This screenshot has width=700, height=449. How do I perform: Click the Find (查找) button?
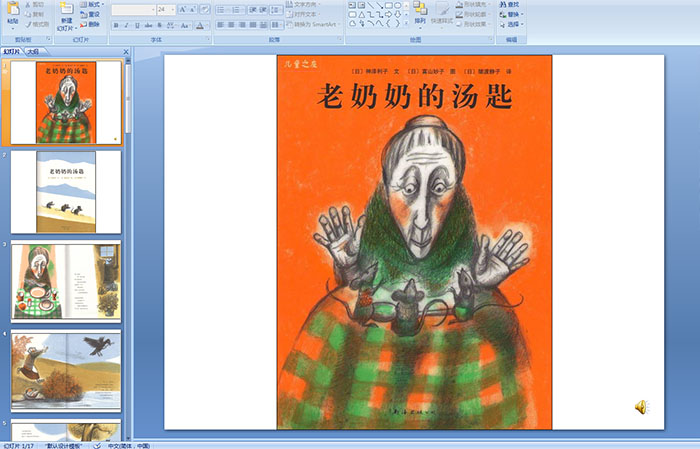click(x=509, y=4)
